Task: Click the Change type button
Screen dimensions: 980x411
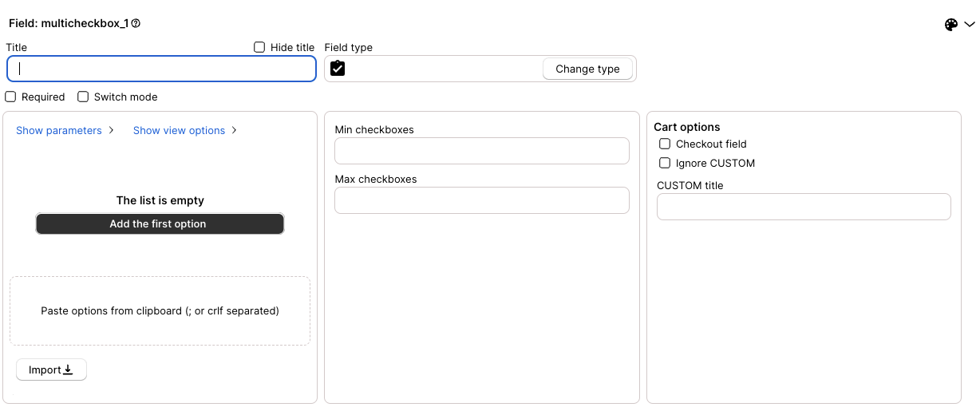Action: pyautogui.click(x=587, y=69)
